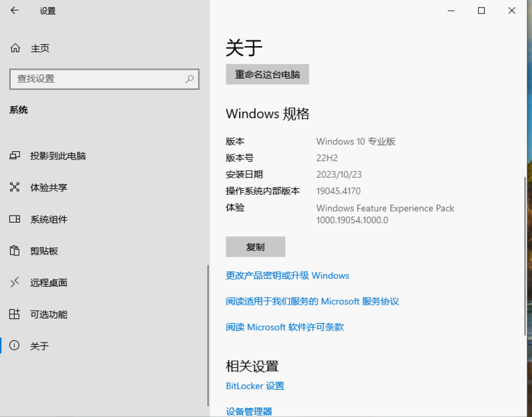This screenshot has height=417, width=532.
Task: Click the install date 2023/10/23
Action: [x=339, y=175]
